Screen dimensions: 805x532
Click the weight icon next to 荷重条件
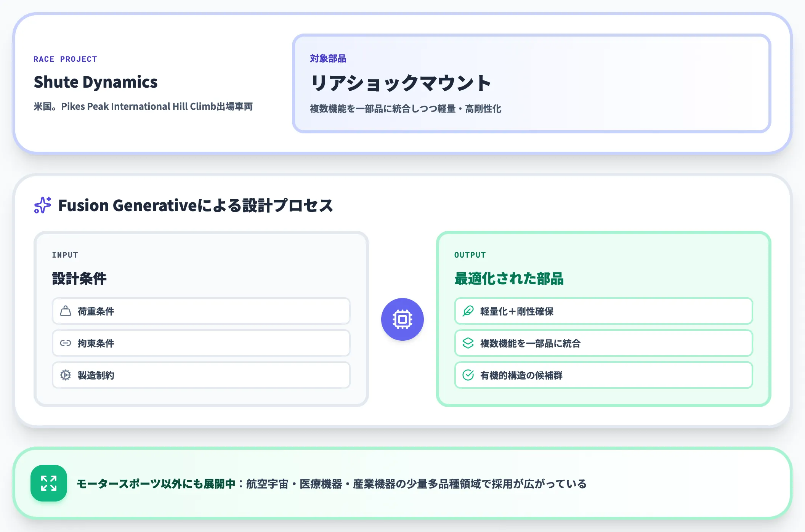[x=66, y=311]
